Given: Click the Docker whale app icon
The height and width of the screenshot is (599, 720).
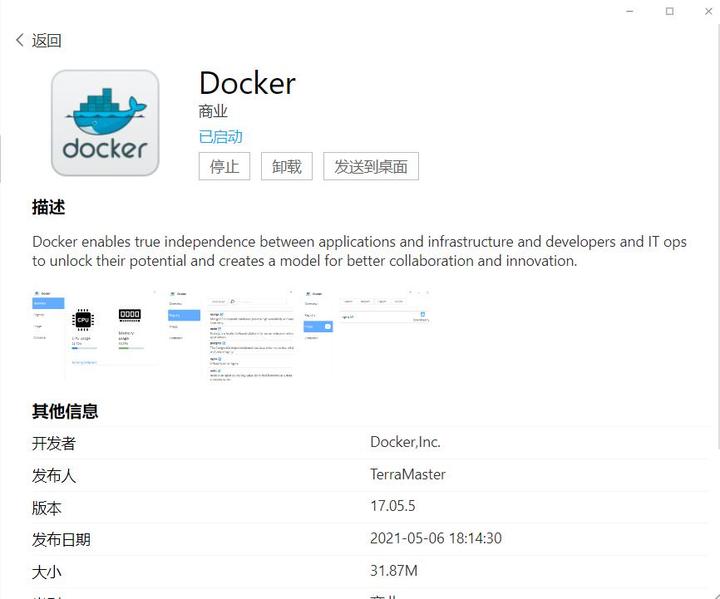Looking at the screenshot, I should 105,123.
